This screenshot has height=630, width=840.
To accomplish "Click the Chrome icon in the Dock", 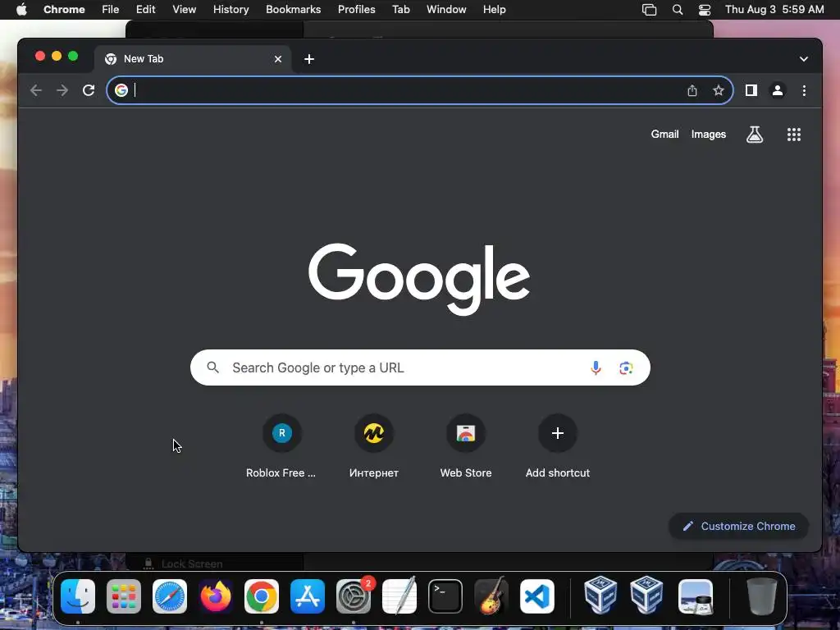I will 262,596.
